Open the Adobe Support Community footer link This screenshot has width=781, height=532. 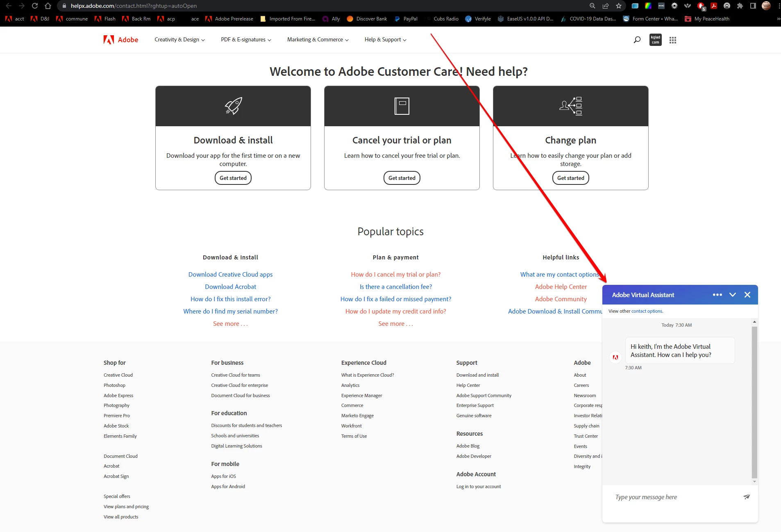pos(484,396)
